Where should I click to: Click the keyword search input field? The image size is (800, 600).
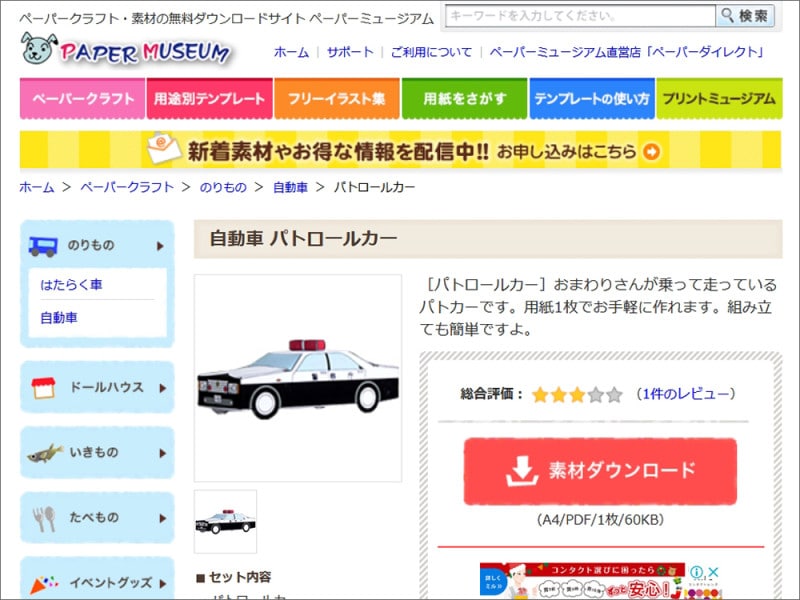580,16
